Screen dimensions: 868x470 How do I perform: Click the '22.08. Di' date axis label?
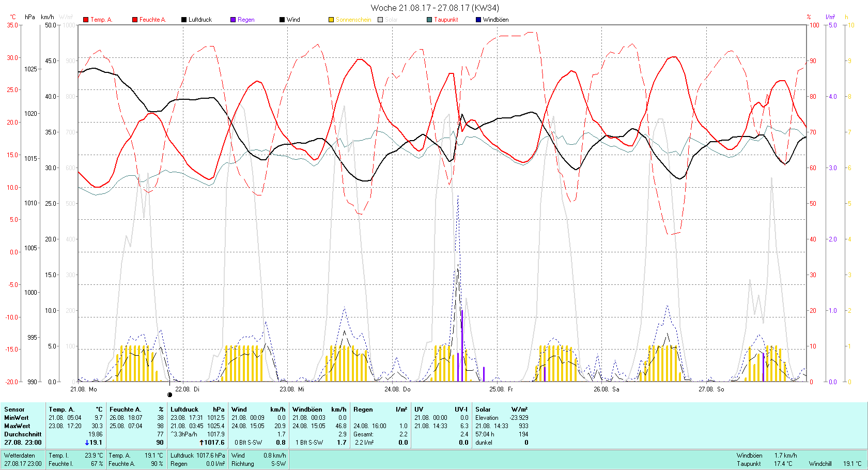pyautogui.click(x=187, y=389)
